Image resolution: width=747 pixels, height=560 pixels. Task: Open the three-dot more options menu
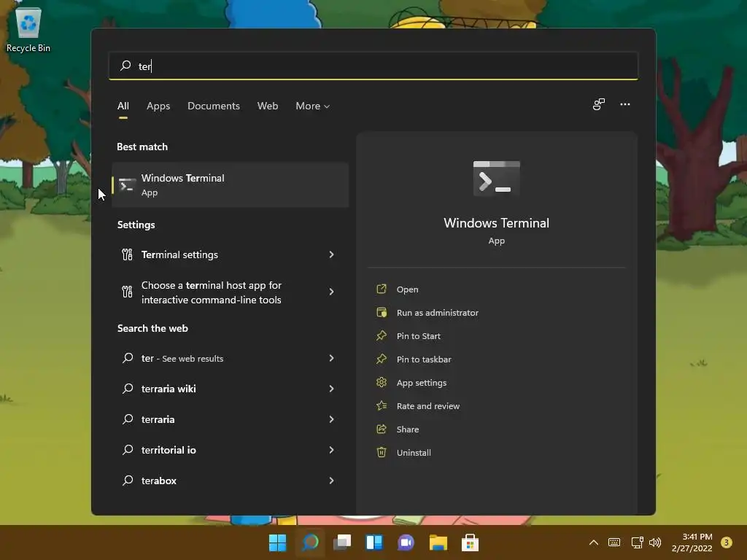pos(624,104)
